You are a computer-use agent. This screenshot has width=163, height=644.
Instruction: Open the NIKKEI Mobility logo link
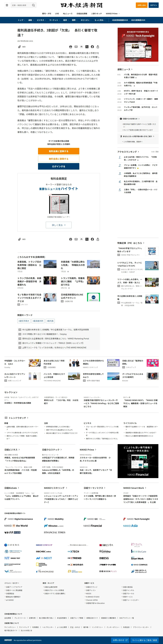54,519
